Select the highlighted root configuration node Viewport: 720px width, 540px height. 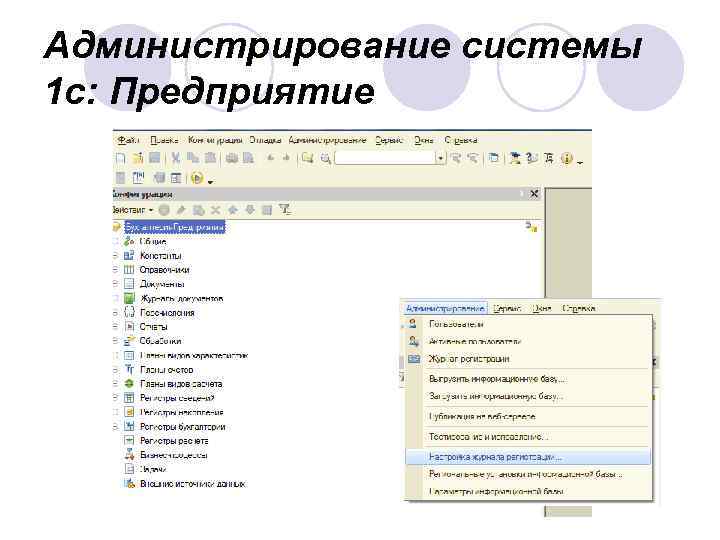174,227
